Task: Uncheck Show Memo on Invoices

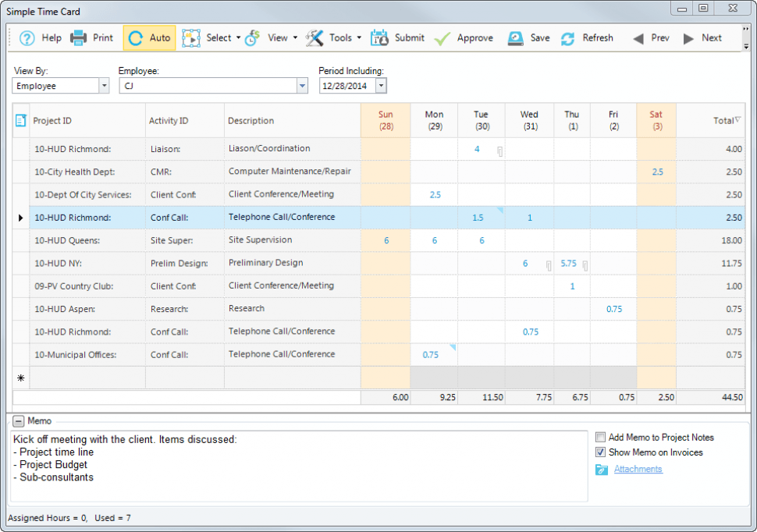Action: click(600, 452)
